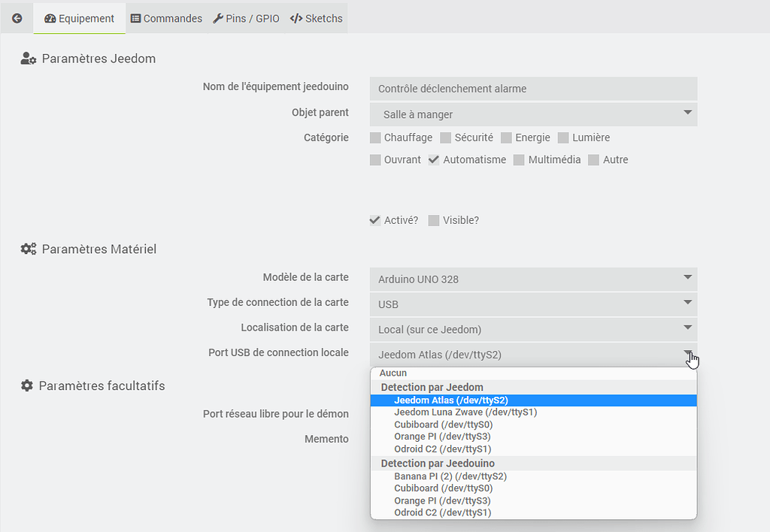Click the Paramètres facultatifs gear icon
Viewport: 770px width, 532px height.
point(27,385)
